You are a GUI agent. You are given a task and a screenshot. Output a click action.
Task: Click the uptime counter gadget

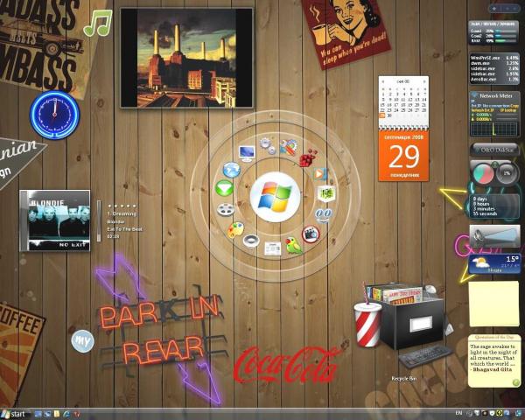[493, 206]
